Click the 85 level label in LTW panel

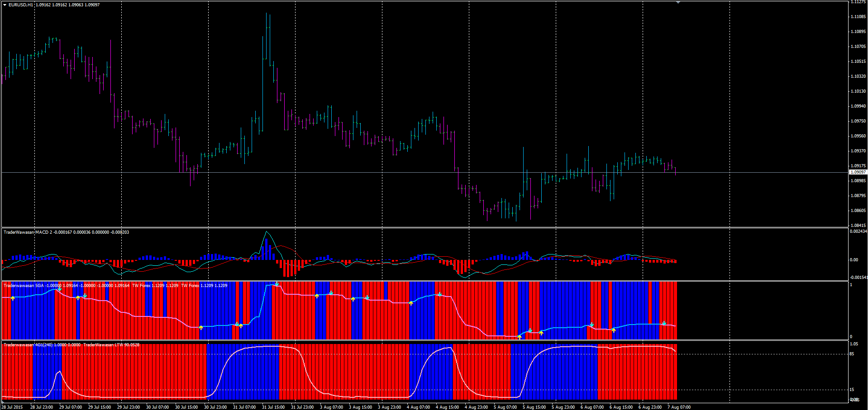[852, 354]
